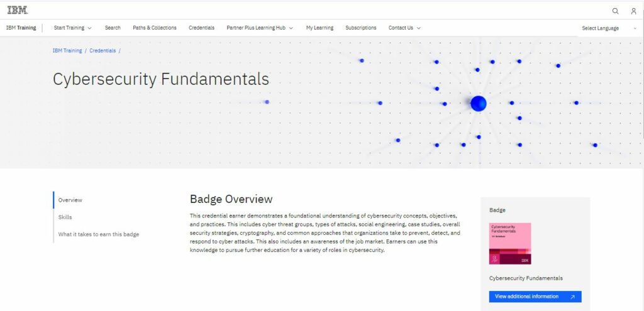This screenshot has width=644, height=311.
Task: Click the Search navigation item
Action: click(x=113, y=28)
